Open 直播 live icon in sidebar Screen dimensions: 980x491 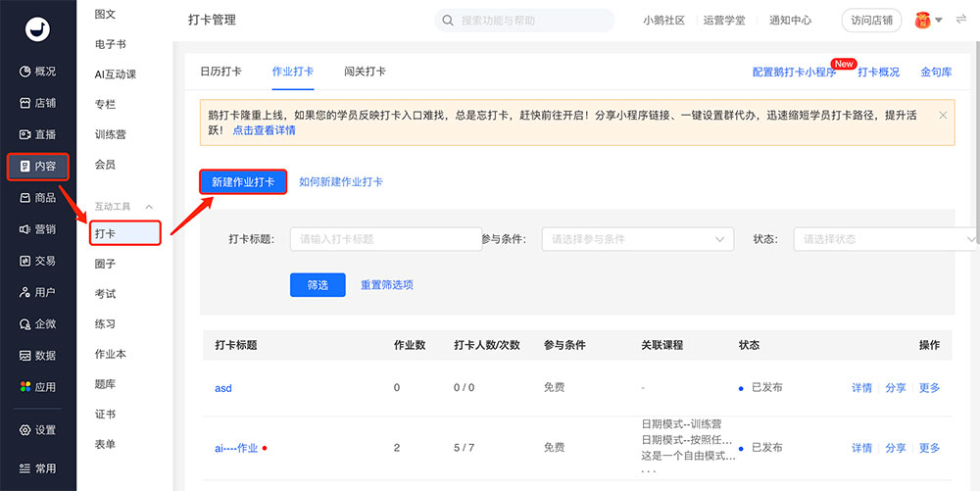point(24,134)
